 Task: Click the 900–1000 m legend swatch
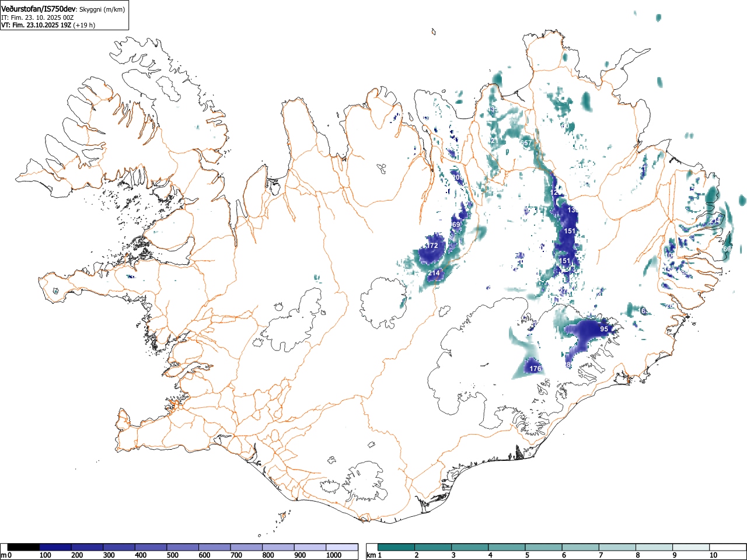coord(310,547)
